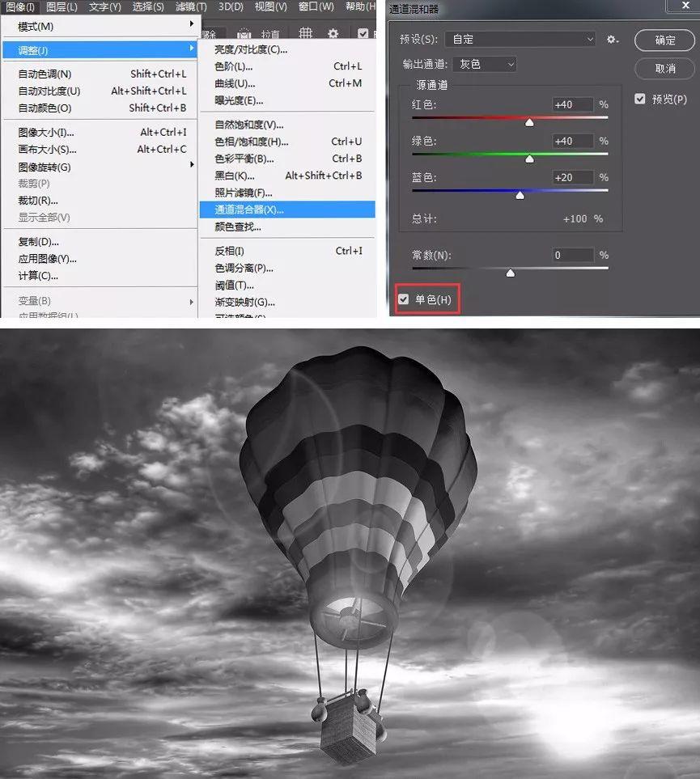Choose 自动颜色(O) auto color
Viewport: 700px width, 779px height.
pos(100,108)
